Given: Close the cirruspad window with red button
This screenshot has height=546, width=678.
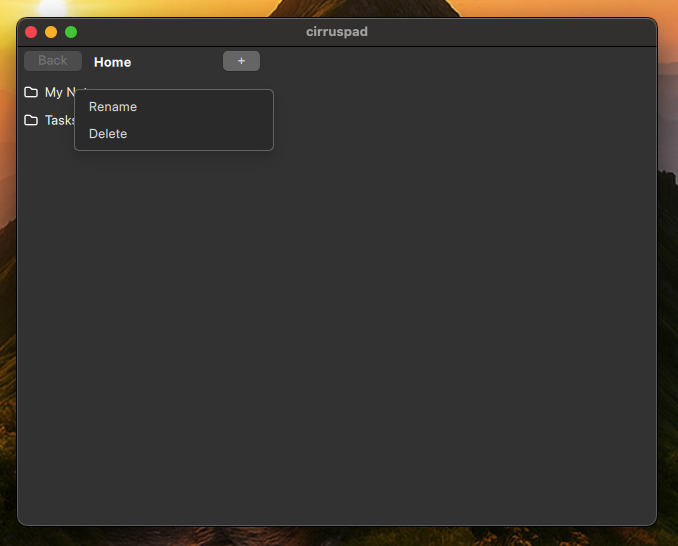Looking at the screenshot, I should 31,32.
